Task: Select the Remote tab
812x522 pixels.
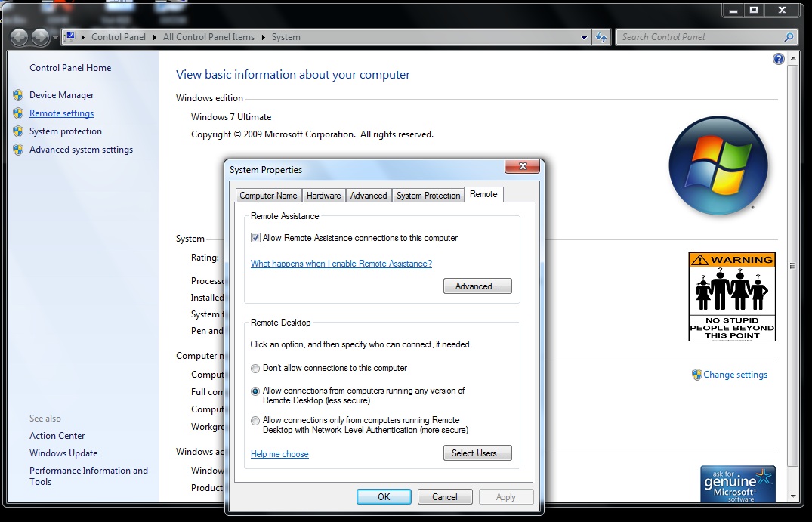Action: tap(483, 194)
